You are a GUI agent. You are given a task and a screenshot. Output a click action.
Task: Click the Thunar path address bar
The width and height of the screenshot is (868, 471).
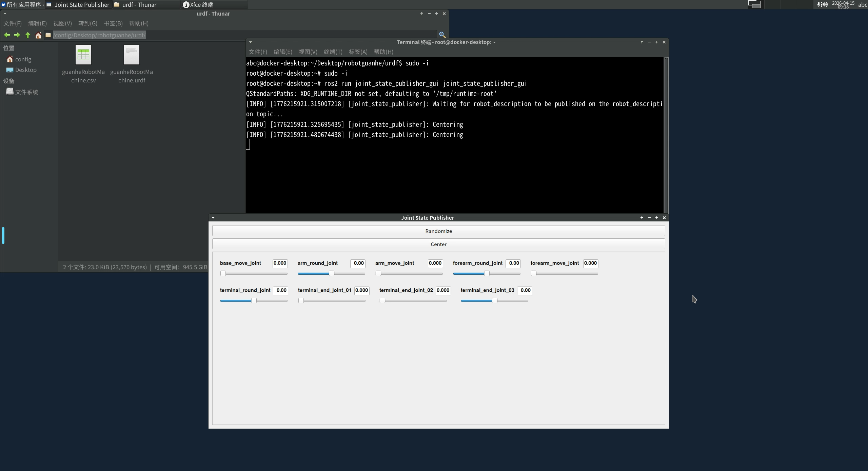pos(240,35)
